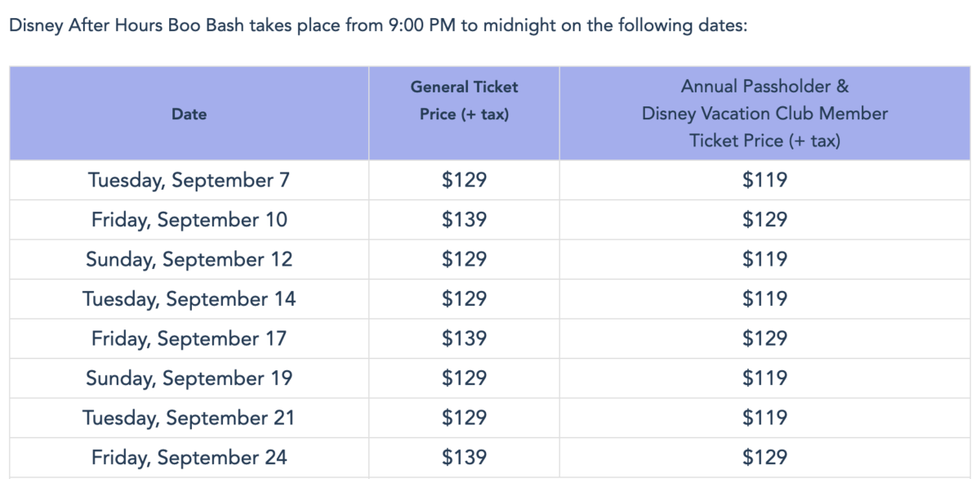
Task: Select the Tuesday, September 21 date cell
Action: point(189,418)
